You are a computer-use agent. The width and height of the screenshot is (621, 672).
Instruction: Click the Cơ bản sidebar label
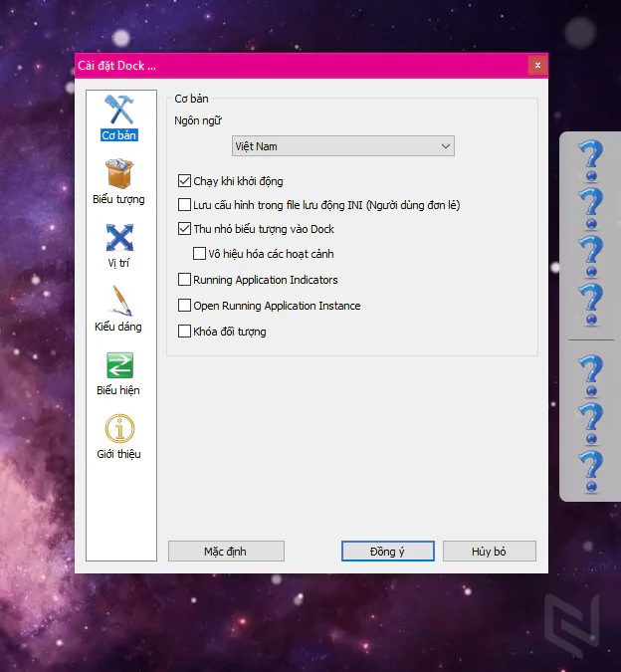pyautogui.click(x=119, y=135)
